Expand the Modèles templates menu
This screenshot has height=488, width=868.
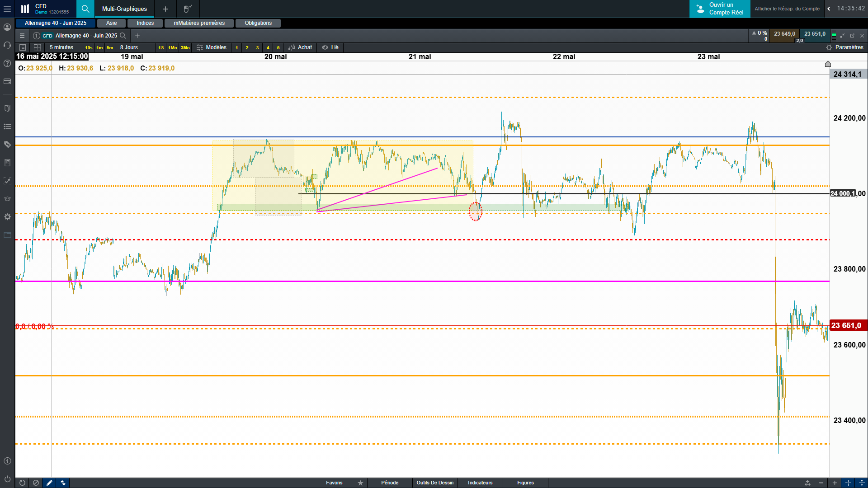pos(212,47)
